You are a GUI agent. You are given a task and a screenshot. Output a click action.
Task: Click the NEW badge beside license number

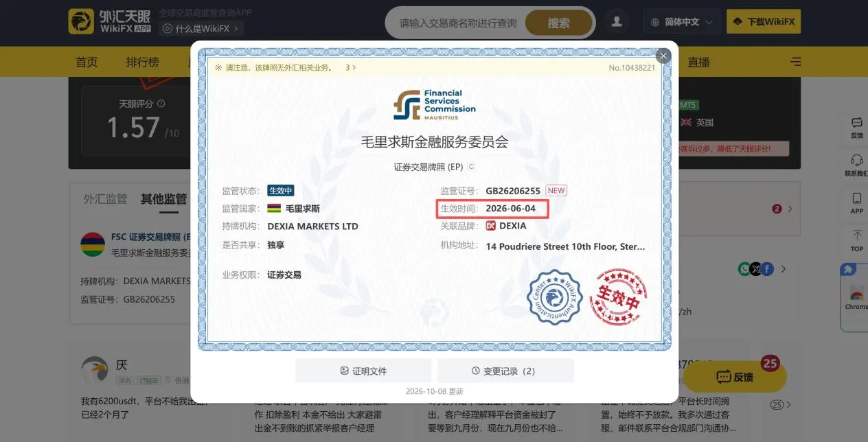click(x=556, y=191)
